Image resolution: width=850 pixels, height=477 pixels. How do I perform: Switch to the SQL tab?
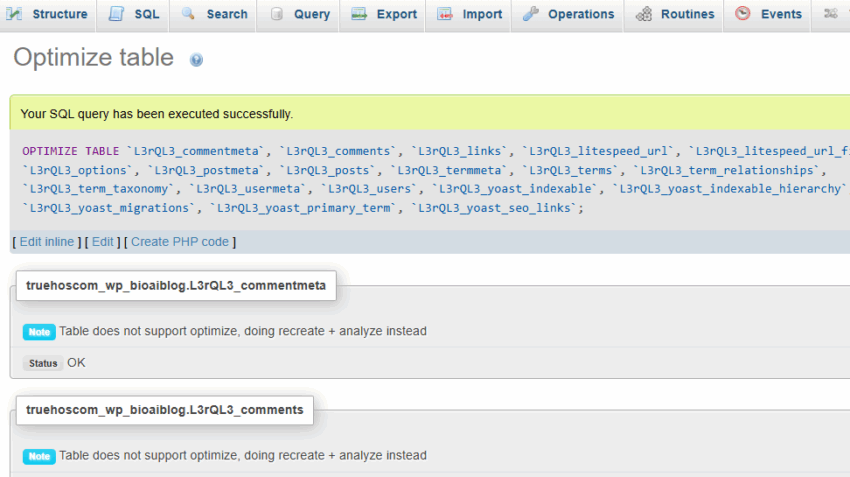(133, 14)
